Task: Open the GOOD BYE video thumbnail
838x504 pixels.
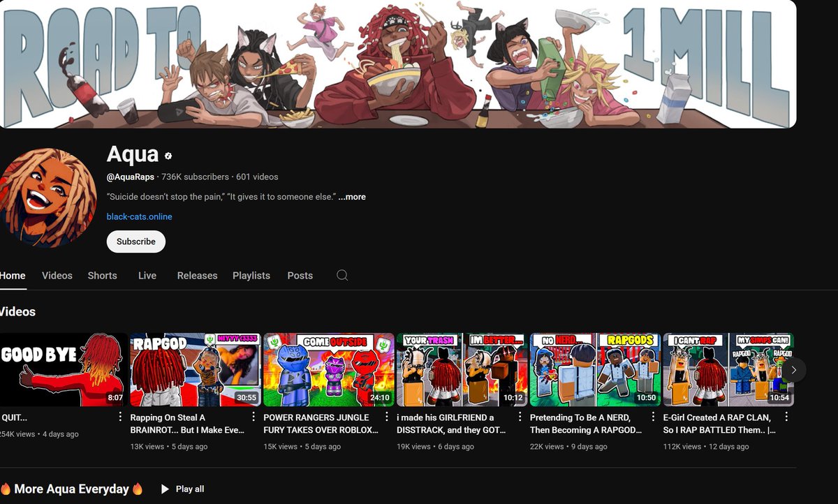Action: tap(64, 369)
